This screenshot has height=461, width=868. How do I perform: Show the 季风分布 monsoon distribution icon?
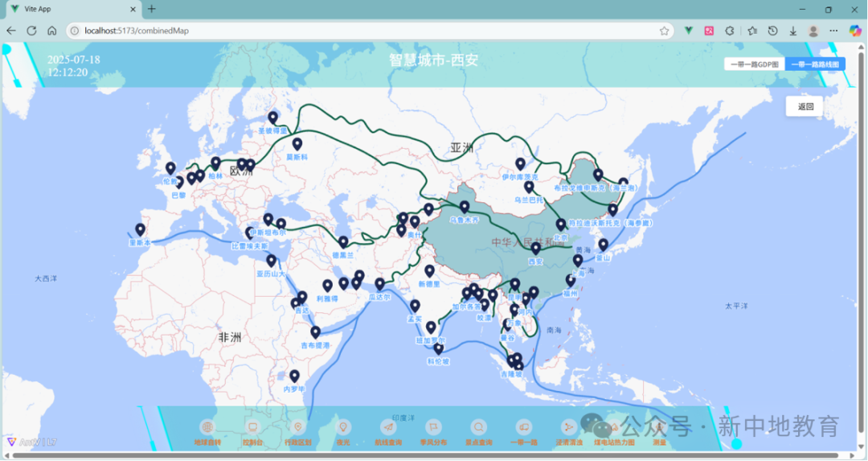[433, 427]
